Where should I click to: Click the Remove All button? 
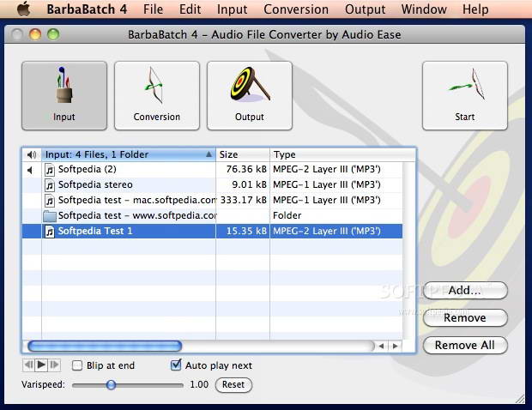click(x=465, y=345)
